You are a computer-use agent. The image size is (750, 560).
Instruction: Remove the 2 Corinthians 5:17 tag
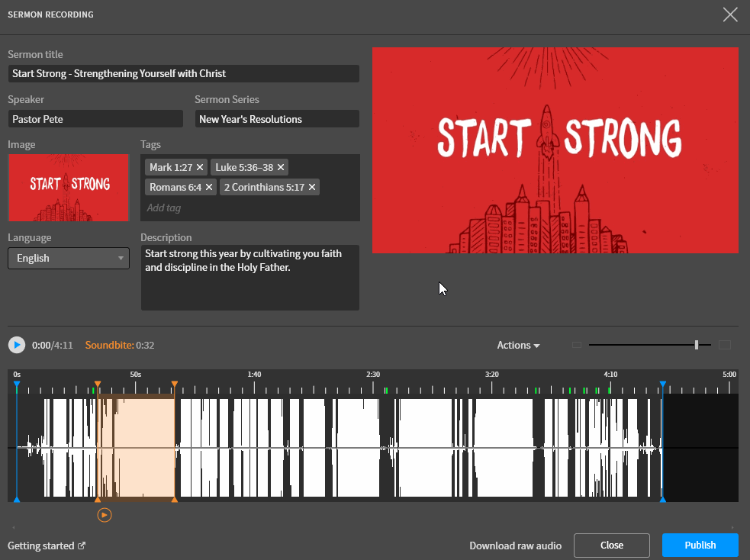click(x=312, y=187)
